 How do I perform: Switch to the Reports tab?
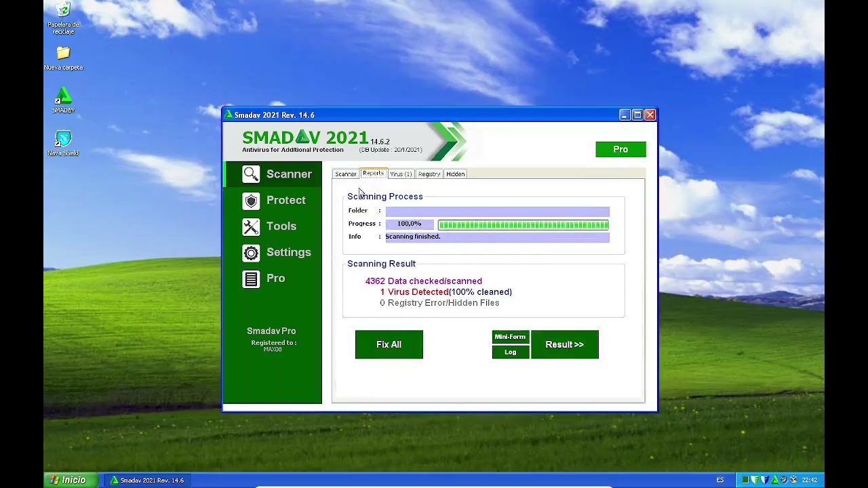pos(373,174)
